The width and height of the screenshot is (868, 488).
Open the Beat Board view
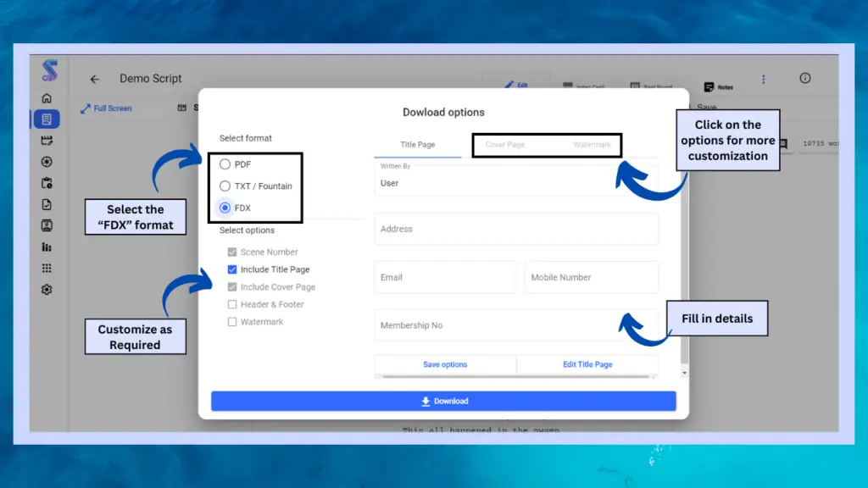click(x=651, y=86)
